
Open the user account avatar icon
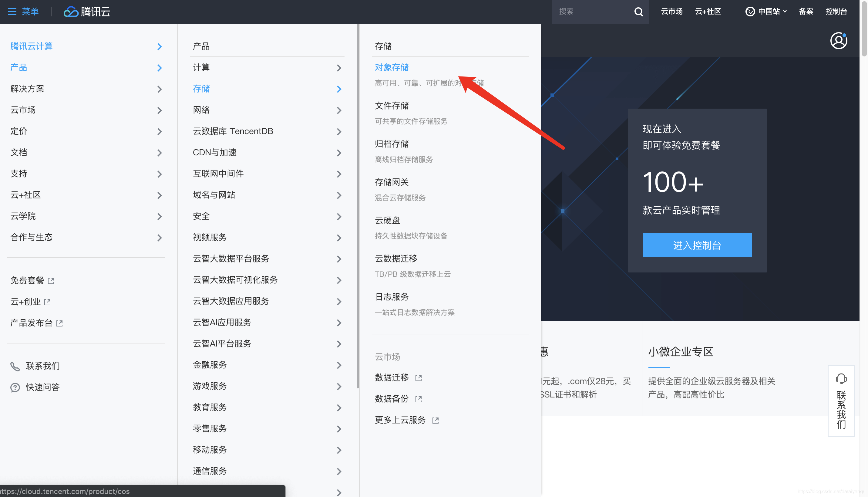point(838,41)
